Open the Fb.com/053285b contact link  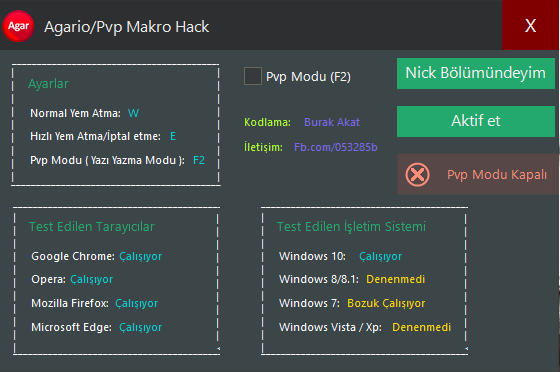point(335,147)
